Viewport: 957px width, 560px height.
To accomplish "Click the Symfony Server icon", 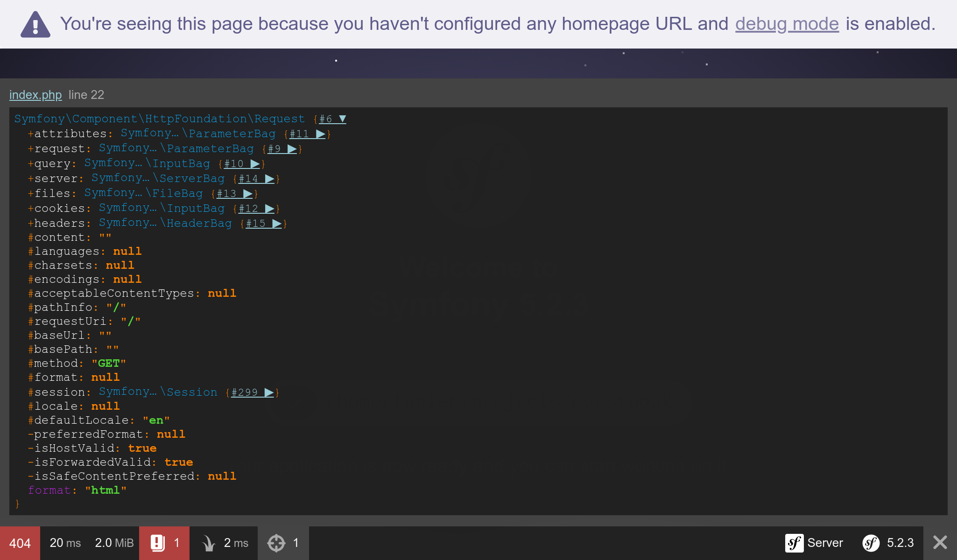I will [x=794, y=543].
